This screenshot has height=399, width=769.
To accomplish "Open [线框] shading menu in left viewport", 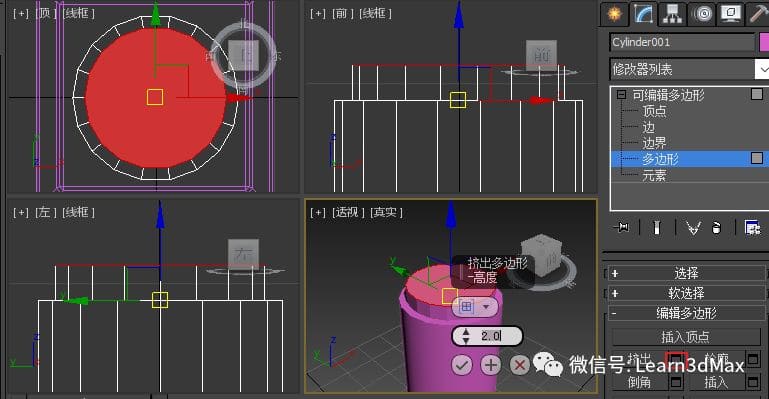I will pyautogui.click(x=78, y=212).
